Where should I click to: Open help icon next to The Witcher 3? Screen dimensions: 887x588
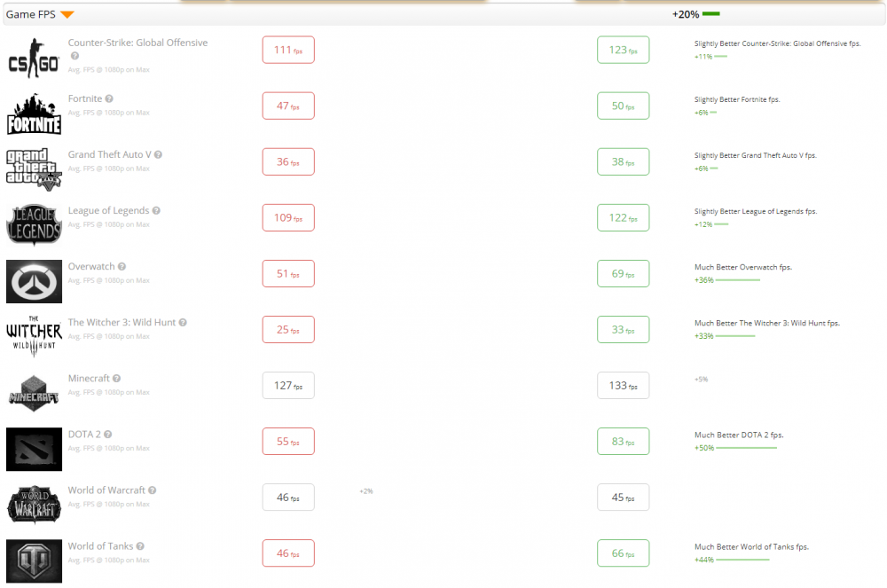pos(183,323)
